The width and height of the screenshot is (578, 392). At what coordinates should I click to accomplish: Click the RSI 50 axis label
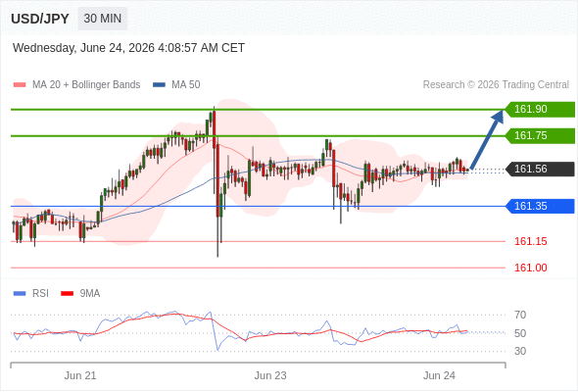(520, 333)
